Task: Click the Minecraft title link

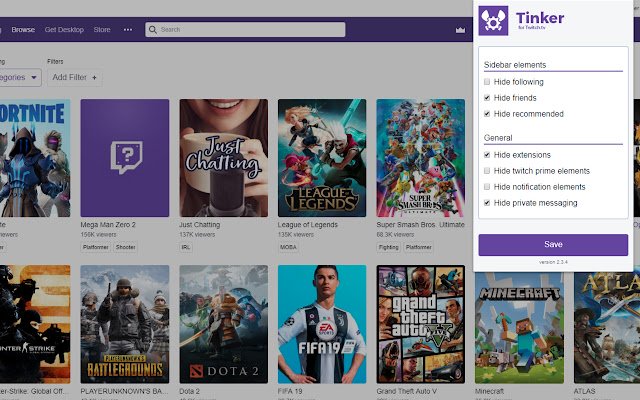Action: pyautogui.click(x=489, y=391)
